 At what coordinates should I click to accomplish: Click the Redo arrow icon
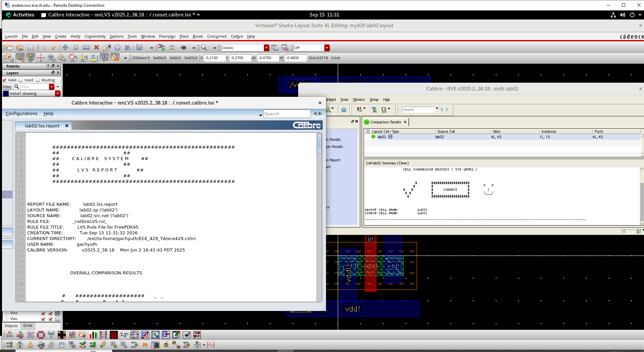click(x=54, y=48)
